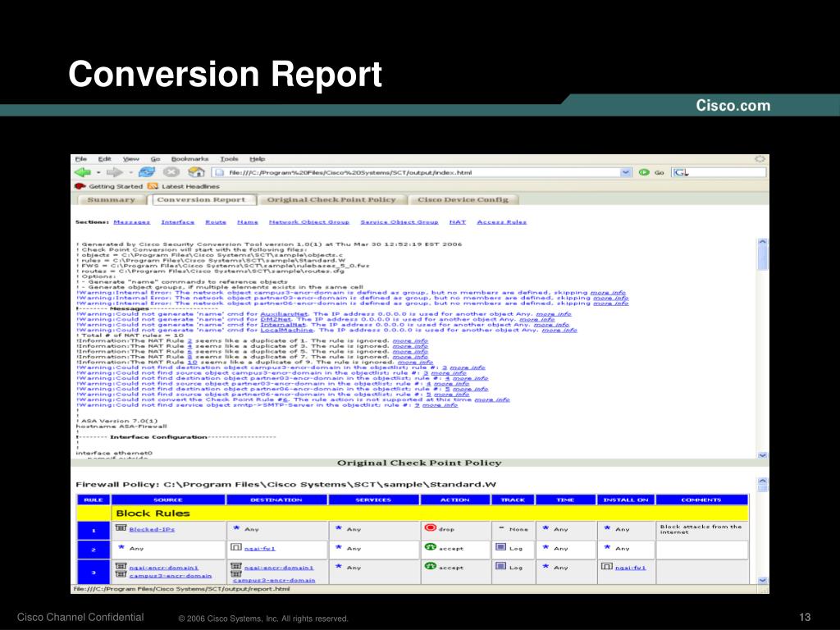Jump to the Name section link
The height and width of the screenshot is (630, 840).
248,221
